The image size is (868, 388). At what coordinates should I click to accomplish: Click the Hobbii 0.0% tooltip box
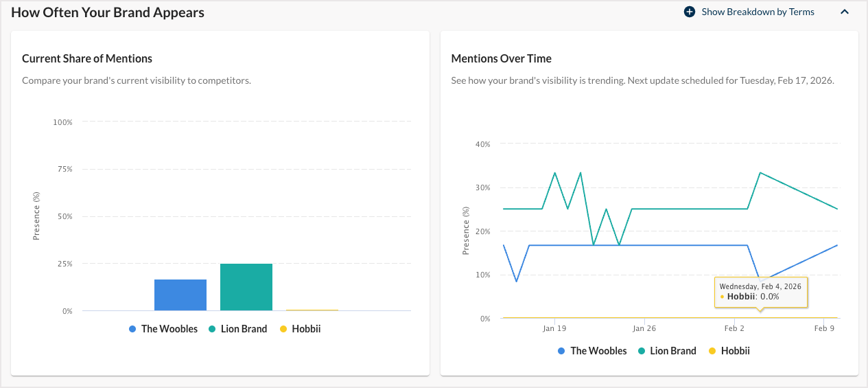click(761, 291)
